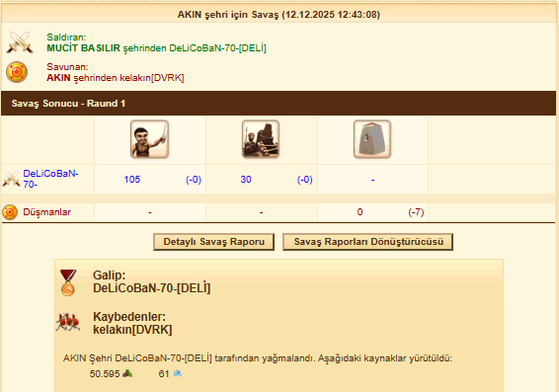Click the winner medal icon

click(x=68, y=282)
